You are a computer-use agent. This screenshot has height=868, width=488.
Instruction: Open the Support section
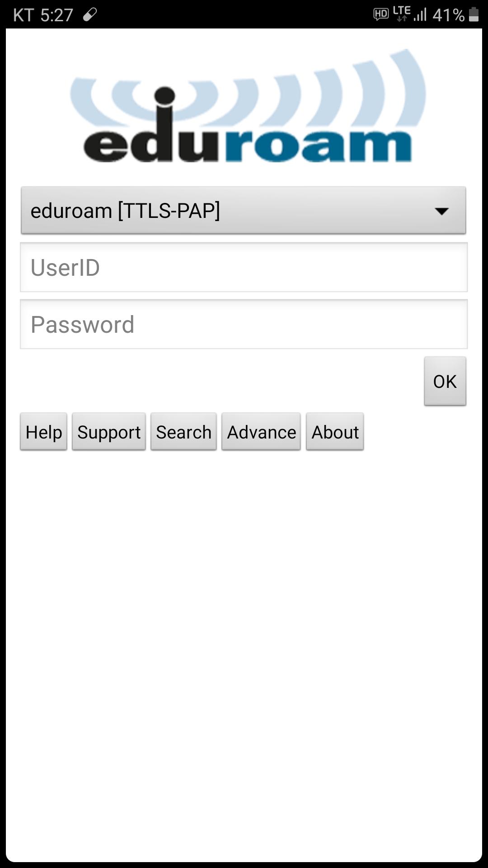coord(109,432)
